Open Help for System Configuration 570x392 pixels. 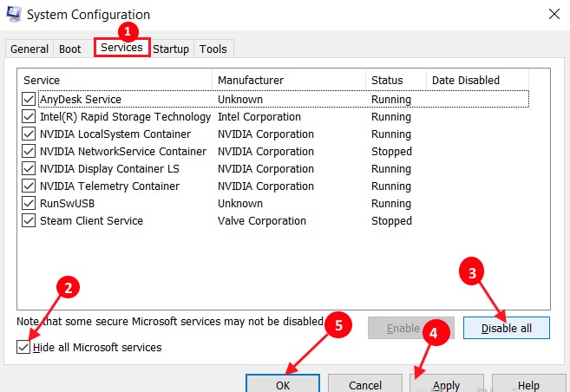pyautogui.click(x=528, y=383)
